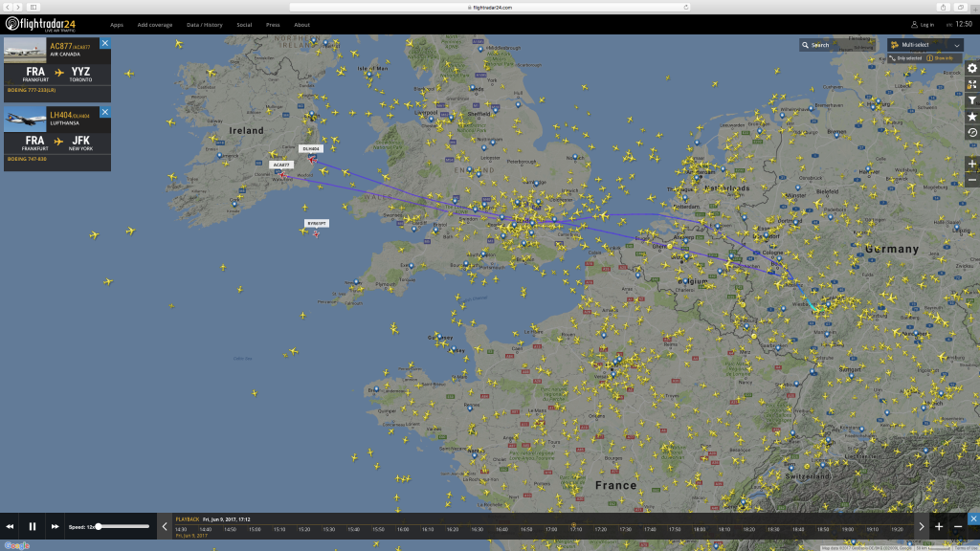
Task: Select the LH404 Lufthansa aircraft thumbnail
Action: 25,120
